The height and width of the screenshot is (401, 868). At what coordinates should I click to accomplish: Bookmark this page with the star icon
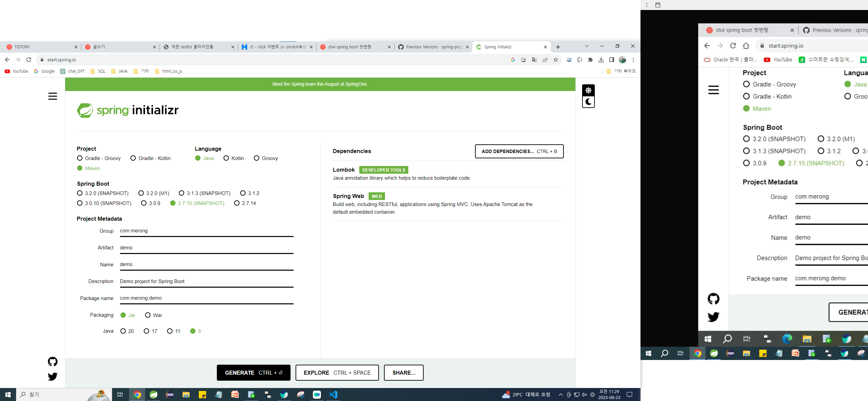(556, 60)
